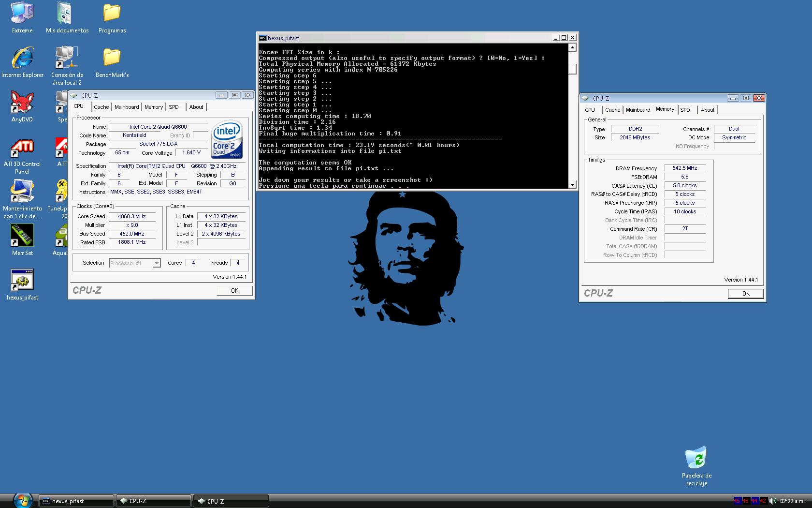Screen dimensions: 812x508
Task: Open Mantenimiento con 1 clic shortcut
Action: click(x=22, y=199)
